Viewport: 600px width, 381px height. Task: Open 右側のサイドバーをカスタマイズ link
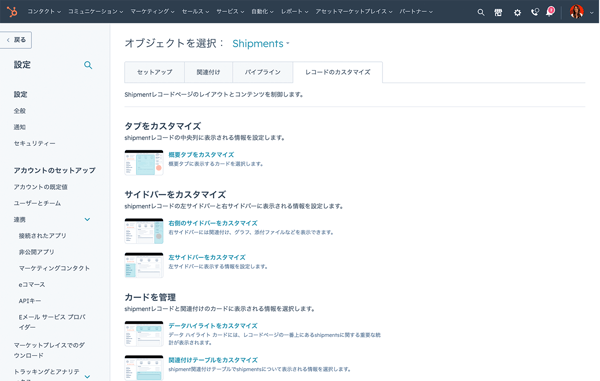[x=213, y=223]
